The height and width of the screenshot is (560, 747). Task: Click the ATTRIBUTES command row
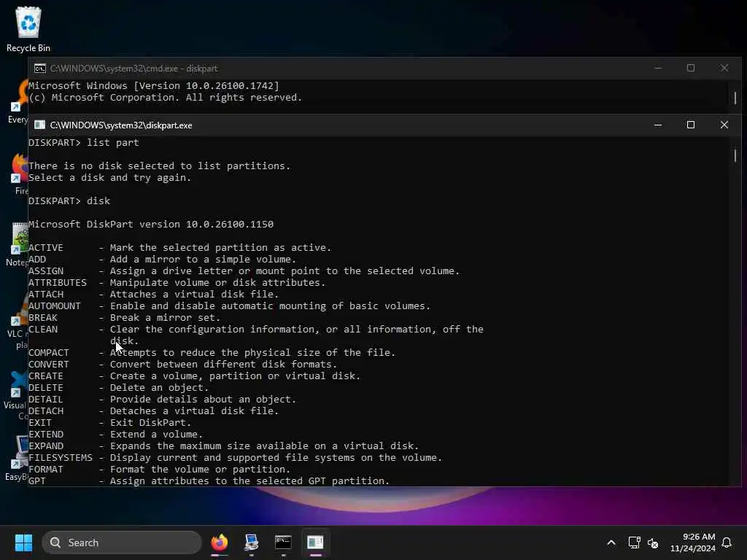[x=177, y=282]
